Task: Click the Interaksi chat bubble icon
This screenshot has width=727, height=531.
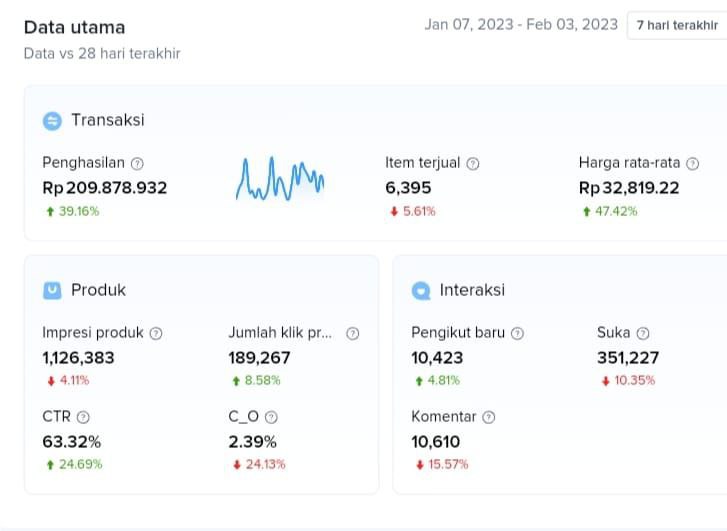Action: click(x=421, y=291)
